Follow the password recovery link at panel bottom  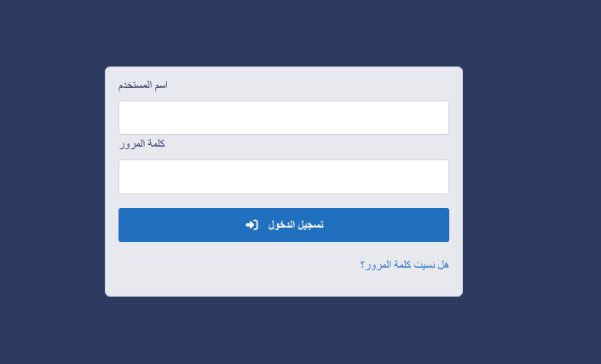(x=404, y=265)
